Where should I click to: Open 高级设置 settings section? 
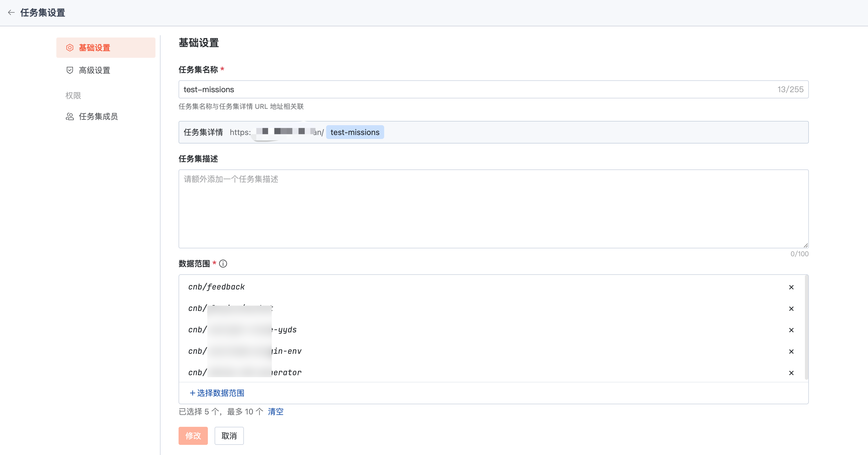click(94, 70)
